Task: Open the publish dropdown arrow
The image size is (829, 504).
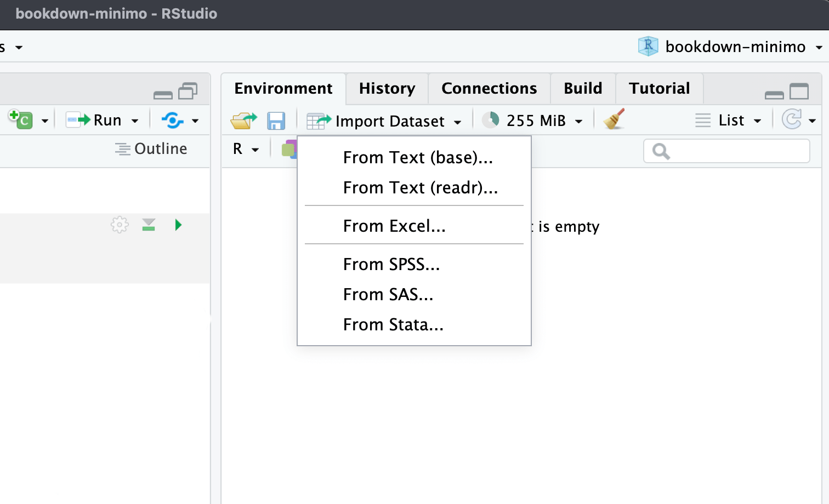Action: pyautogui.click(x=195, y=121)
